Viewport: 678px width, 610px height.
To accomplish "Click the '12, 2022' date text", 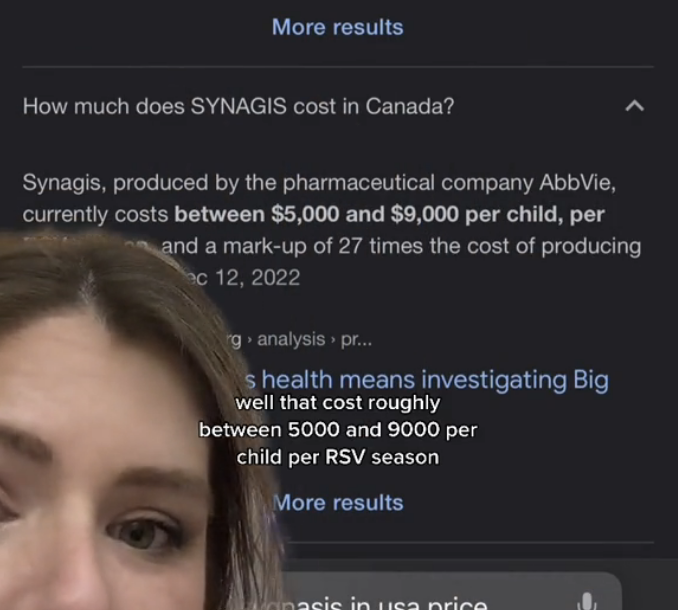I will (x=257, y=278).
